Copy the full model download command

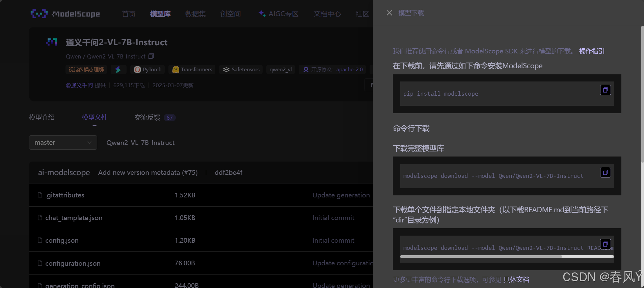tap(605, 172)
